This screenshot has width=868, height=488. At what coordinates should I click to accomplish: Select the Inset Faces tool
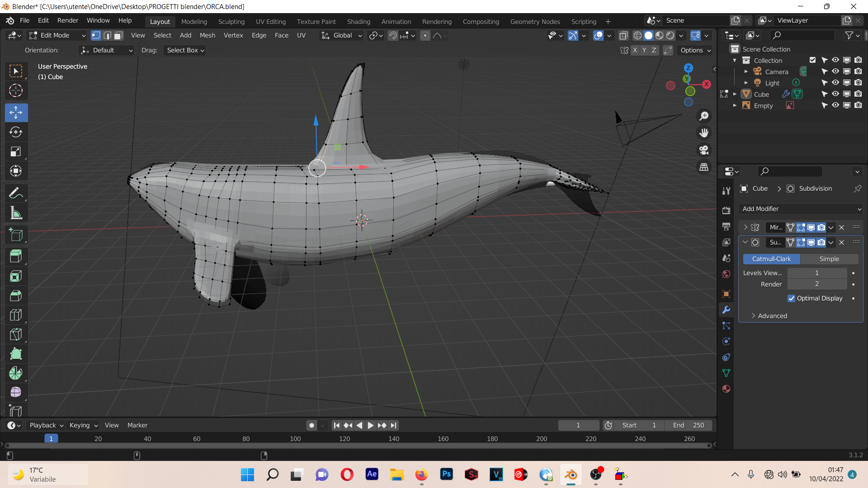pos(16,276)
